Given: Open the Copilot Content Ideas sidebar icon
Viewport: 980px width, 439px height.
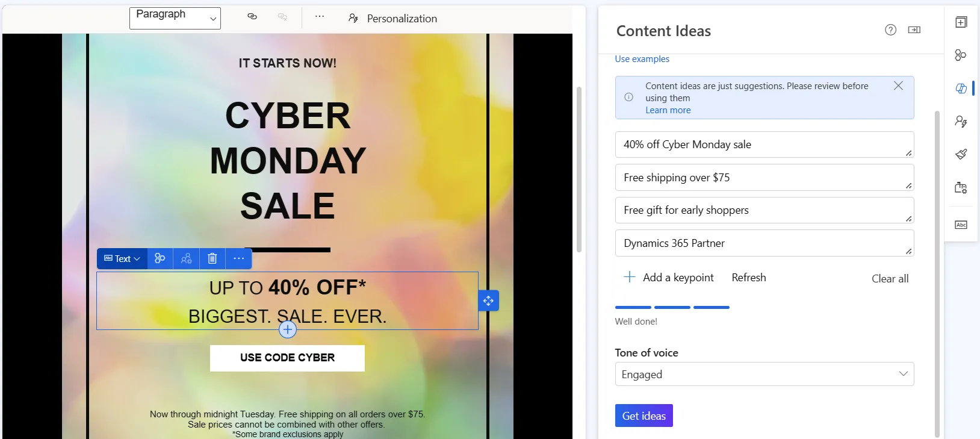Looking at the screenshot, I should (961, 89).
